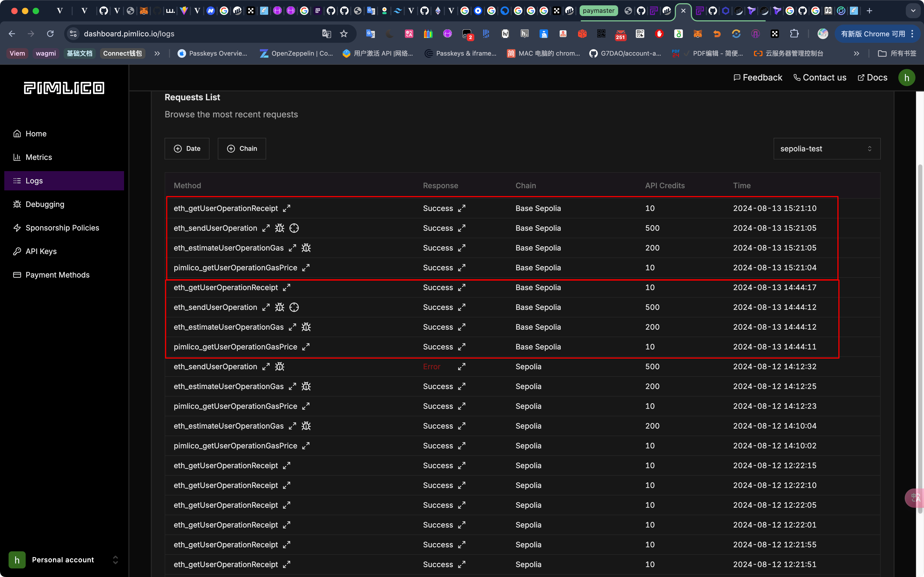
Task: Bookmark this page with the star
Action: tap(344, 34)
